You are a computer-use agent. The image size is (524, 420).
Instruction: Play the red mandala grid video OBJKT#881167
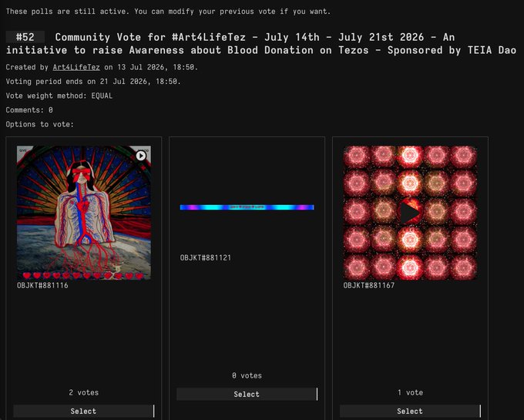[410, 212]
